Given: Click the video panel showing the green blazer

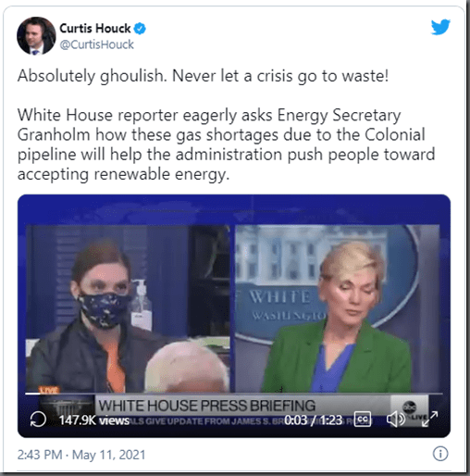Looking at the screenshot, I should click(337, 308).
